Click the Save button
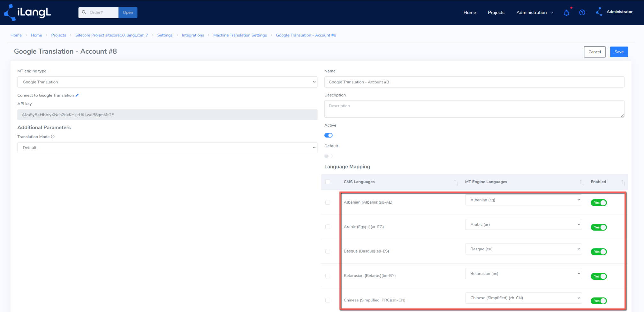This screenshot has height=312, width=644. 619,52
